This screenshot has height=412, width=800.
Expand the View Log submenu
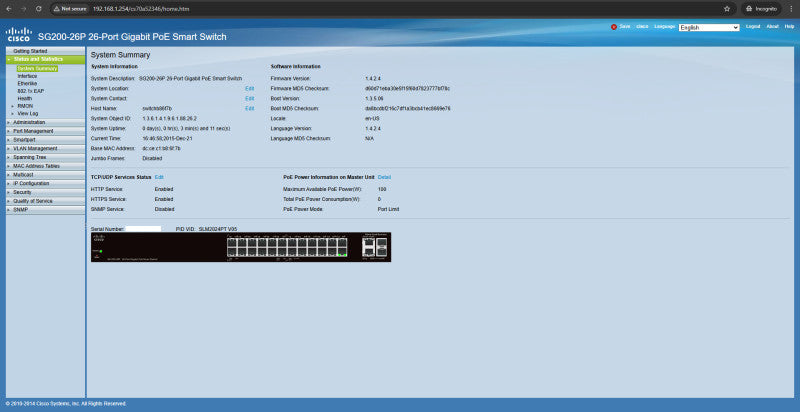(x=12, y=114)
